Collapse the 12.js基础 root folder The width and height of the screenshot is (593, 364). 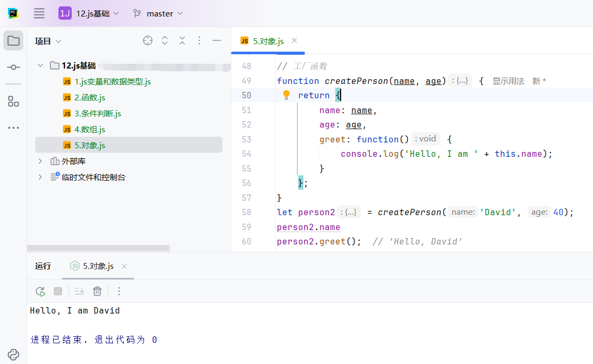pyautogui.click(x=40, y=65)
